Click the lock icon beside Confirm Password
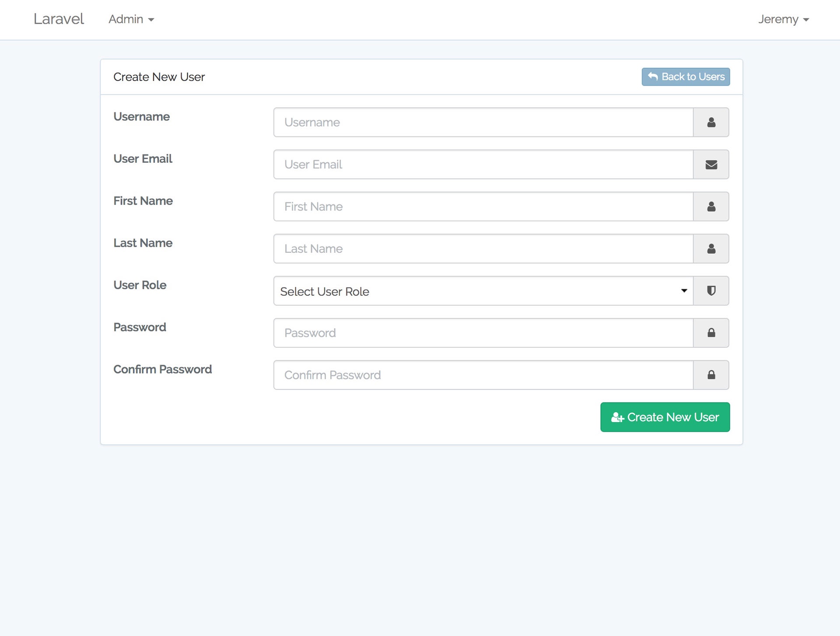This screenshot has height=636, width=840. click(711, 375)
